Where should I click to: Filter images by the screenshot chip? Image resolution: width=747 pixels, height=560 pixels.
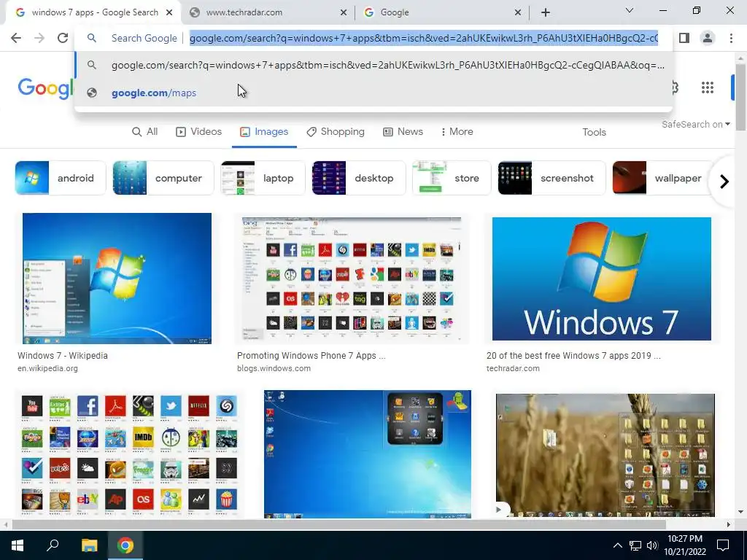pos(551,178)
